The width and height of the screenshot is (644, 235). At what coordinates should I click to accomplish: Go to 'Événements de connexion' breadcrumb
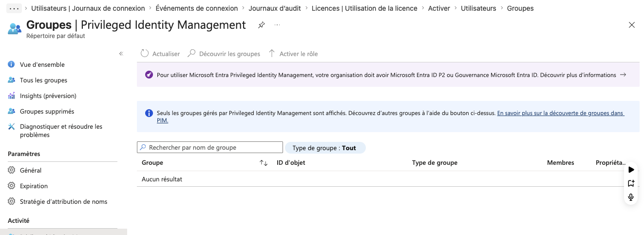pos(197,8)
